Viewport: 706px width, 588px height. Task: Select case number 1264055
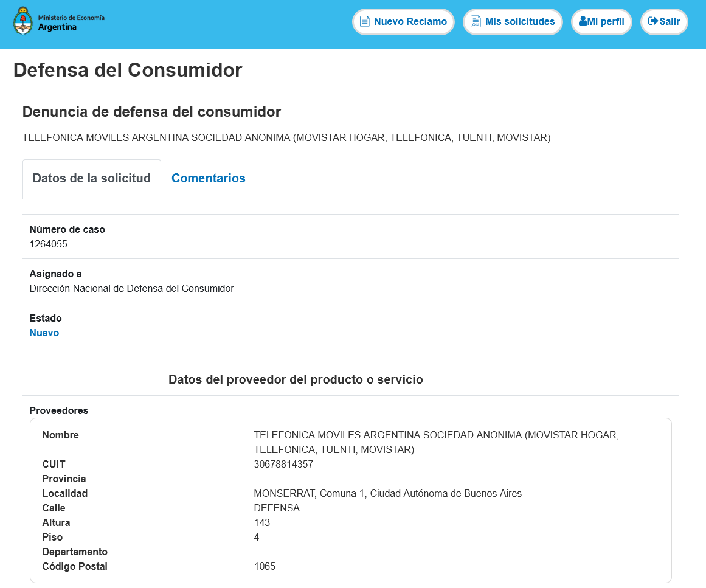(49, 244)
